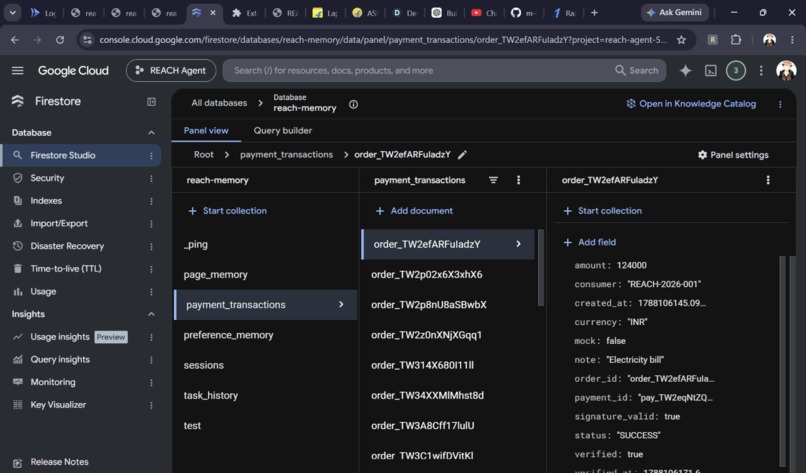Go to All databases breadcrumb
This screenshot has height=473, width=806.
click(x=219, y=103)
